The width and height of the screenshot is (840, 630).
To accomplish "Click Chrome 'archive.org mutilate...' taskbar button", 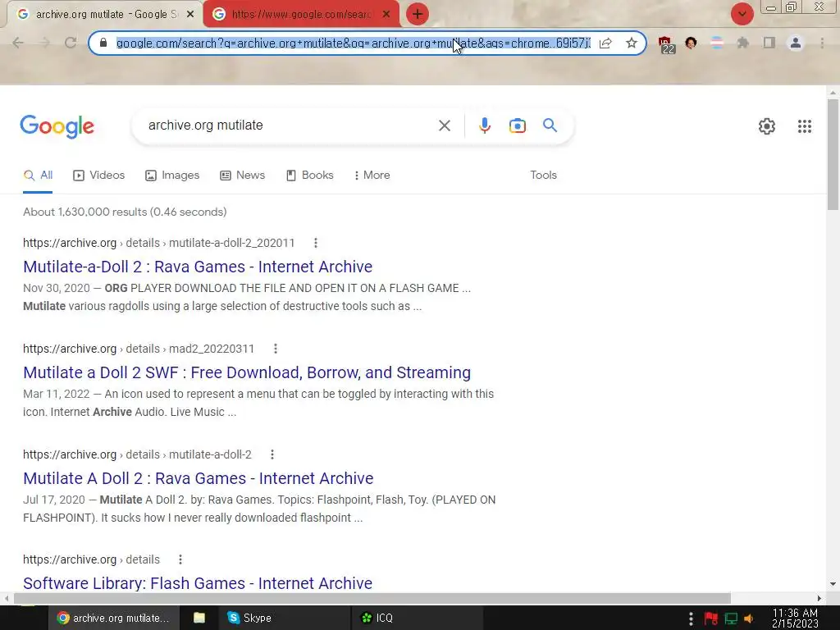I will click(x=113, y=619).
